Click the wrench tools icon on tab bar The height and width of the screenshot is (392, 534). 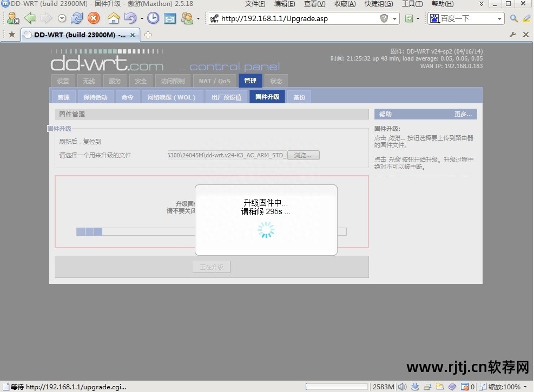coord(512,35)
